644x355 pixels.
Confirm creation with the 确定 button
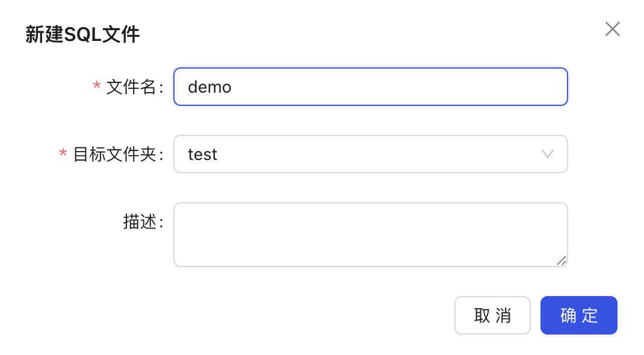[x=578, y=315]
